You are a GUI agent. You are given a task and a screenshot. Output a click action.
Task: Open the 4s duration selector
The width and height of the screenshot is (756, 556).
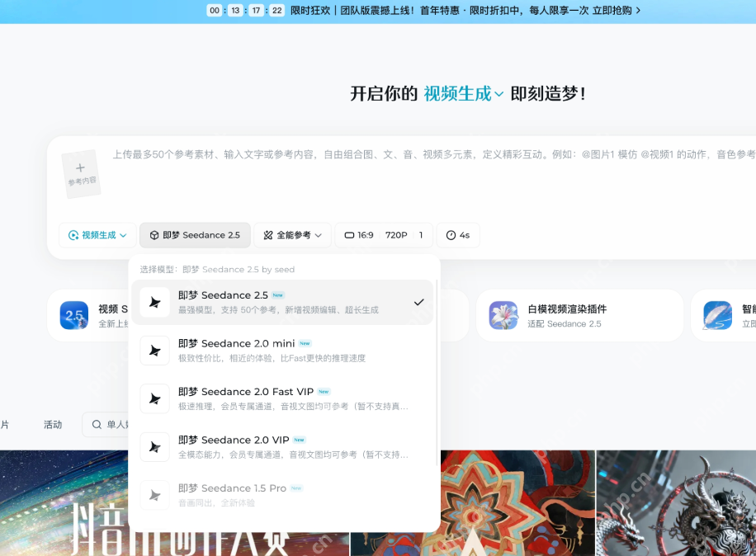[458, 235]
